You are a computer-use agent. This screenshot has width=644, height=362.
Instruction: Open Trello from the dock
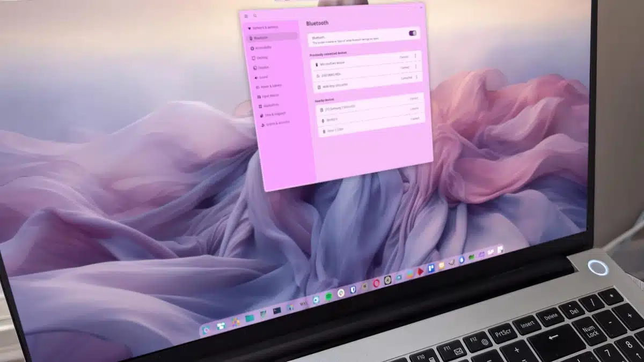pyautogui.click(x=431, y=268)
